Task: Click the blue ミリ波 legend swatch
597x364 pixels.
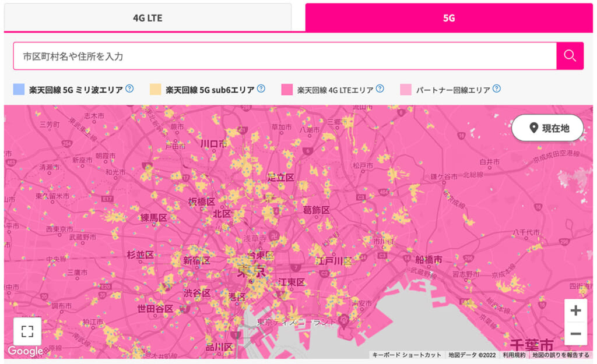Action: (x=19, y=89)
